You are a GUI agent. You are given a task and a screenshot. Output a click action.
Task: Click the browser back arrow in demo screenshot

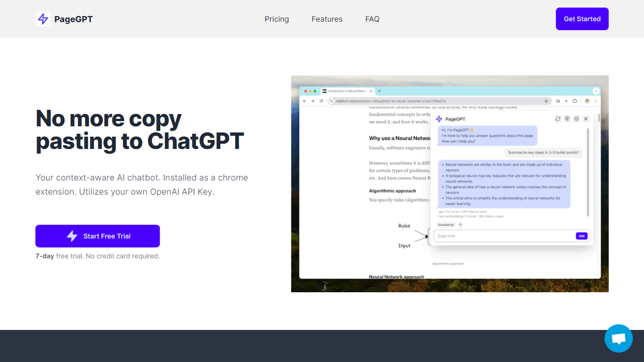pos(305,101)
